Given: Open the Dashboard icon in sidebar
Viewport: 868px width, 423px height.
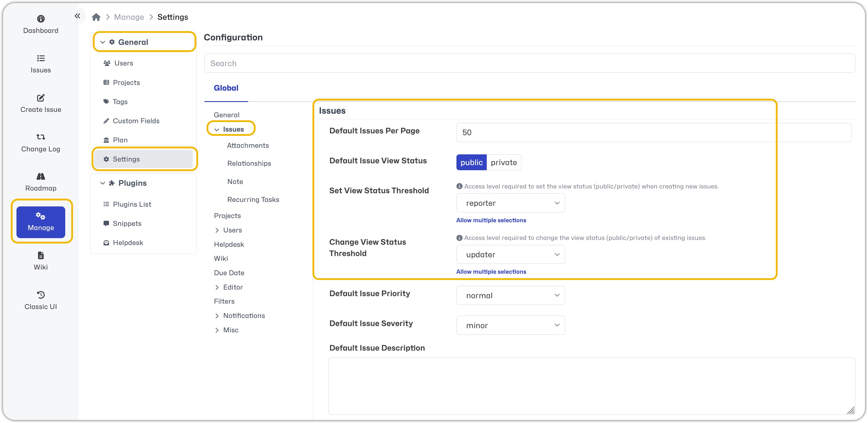Looking at the screenshot, I should point(41,19).
